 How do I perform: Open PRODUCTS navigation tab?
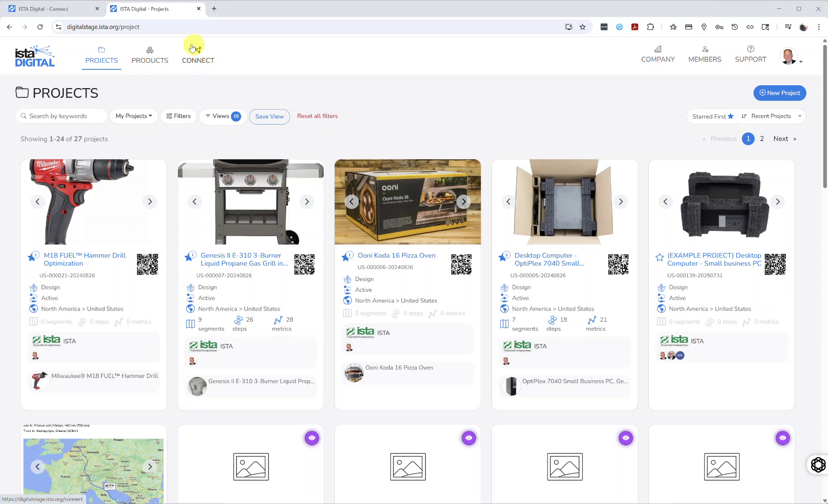(x=150, y=56)
